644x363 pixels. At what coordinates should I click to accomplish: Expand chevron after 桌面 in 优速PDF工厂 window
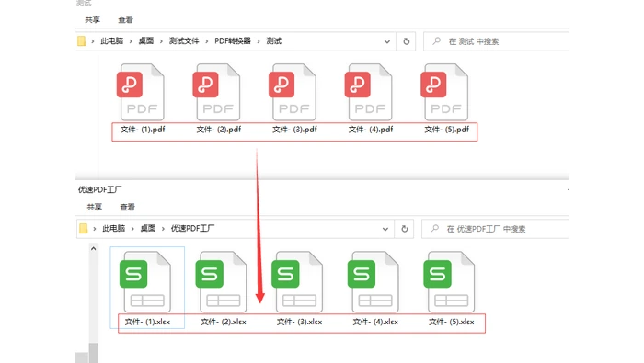[163, 229]
